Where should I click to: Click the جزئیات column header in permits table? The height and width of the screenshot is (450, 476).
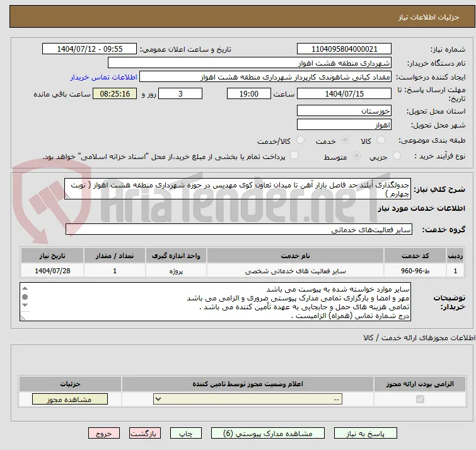point(70,384)
